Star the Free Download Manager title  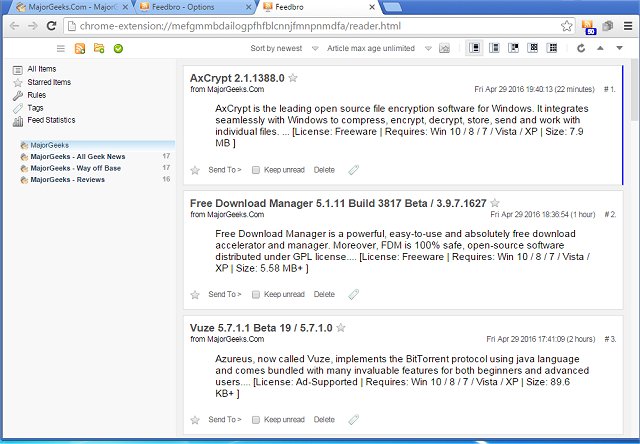click(495, 202)
